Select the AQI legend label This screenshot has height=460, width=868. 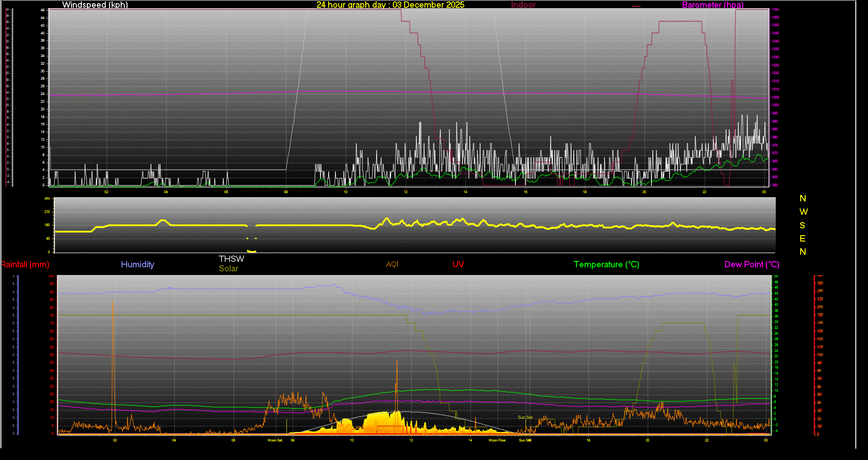pos(392,264)
